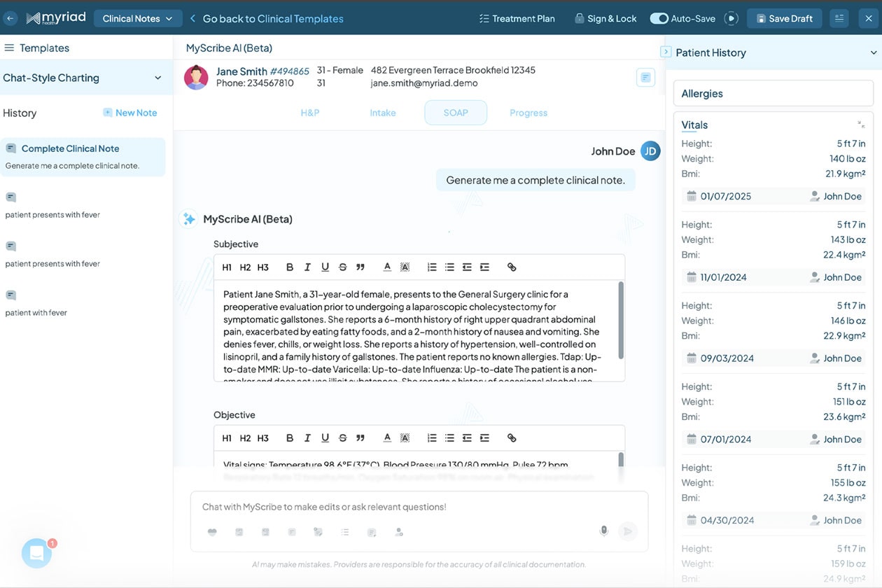Toggle strikethrough in Objective editor toolbar

[x=342, y=438]
